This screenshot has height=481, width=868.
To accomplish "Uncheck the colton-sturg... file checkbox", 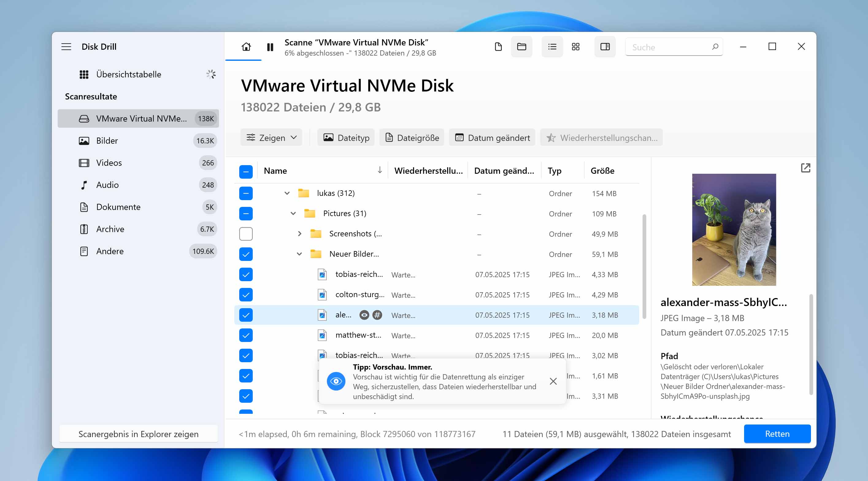I will coord(246,294).
